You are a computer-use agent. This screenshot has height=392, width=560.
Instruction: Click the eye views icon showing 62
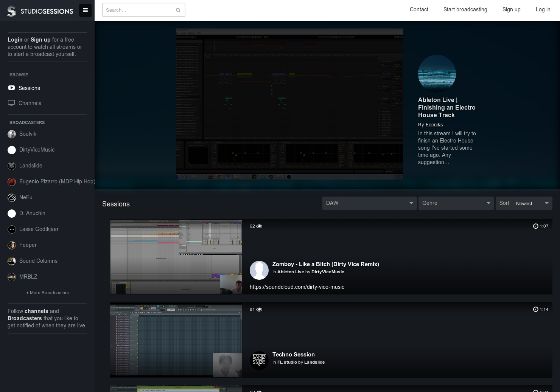click(259, 226)
